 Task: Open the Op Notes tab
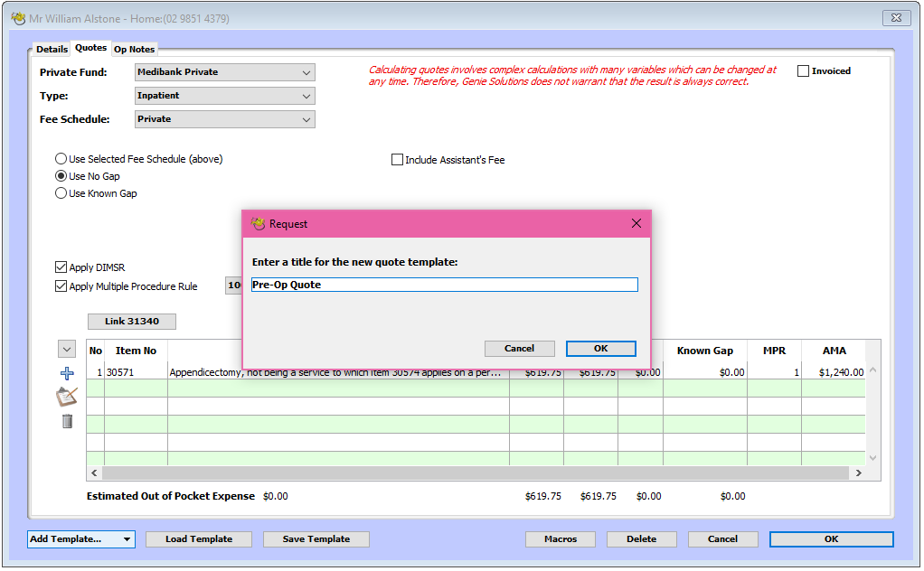134,49
